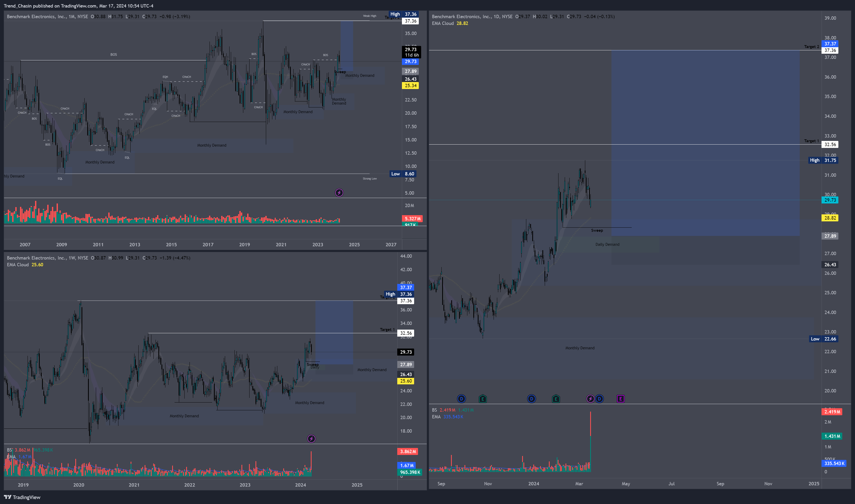855x504 pixels.
Task: Click the Target 2 line label on daily chart
Action: (811, 47)
